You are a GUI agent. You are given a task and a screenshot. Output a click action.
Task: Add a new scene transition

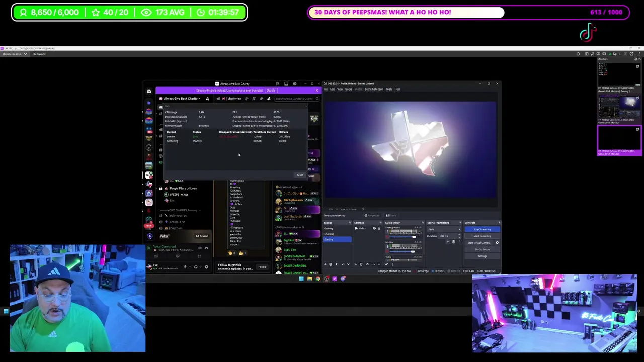click(448, 242)
